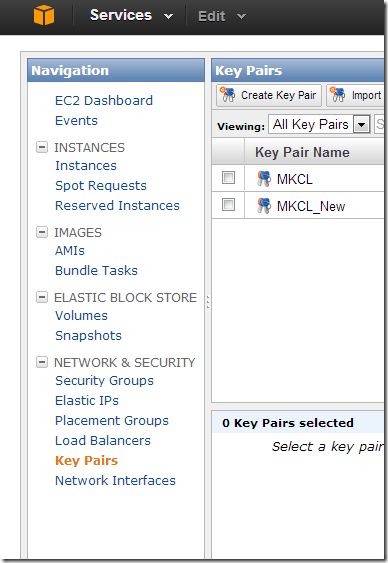The width and height of the screenshot is (388, 563).
Task: Tick the MKCL_New key pair checkbox
Action: click(x=228, y=205)
